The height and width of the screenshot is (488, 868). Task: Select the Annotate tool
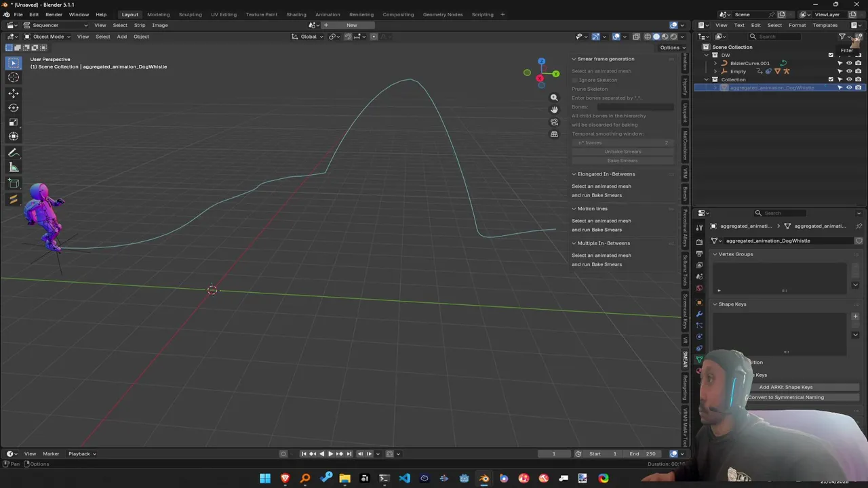coord(14,153)
